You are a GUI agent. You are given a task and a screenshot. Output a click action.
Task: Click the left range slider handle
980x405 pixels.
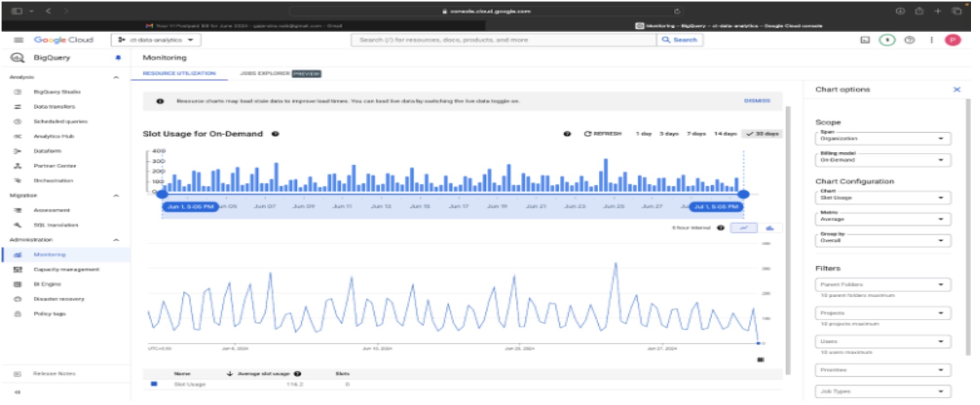pos(162,194)
